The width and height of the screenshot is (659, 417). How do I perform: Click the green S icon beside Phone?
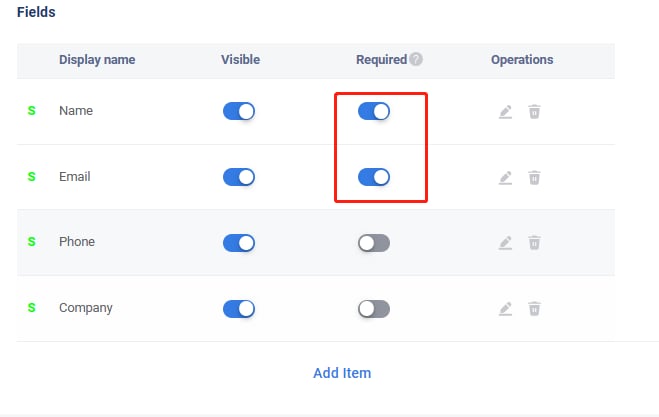point(31,242)
